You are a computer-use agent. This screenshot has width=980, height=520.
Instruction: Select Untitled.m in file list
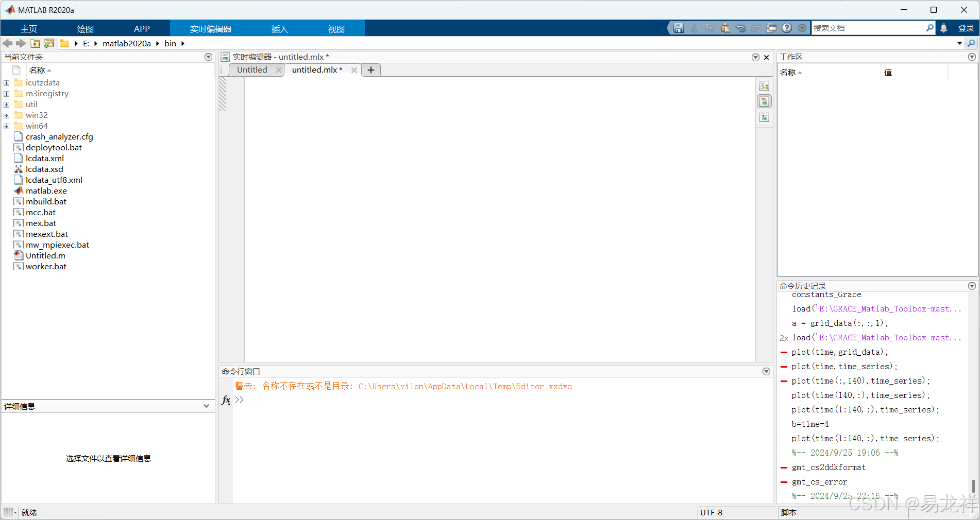tap(45, 255)
